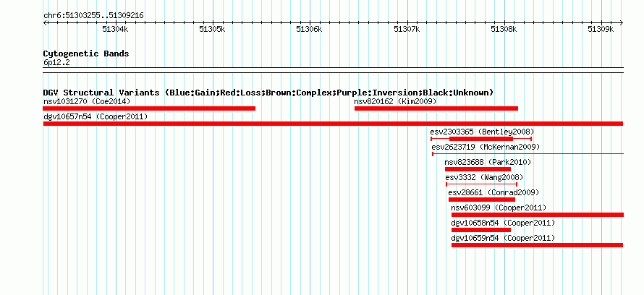Select the nsv603099 red bar

[x=538, y=215]
